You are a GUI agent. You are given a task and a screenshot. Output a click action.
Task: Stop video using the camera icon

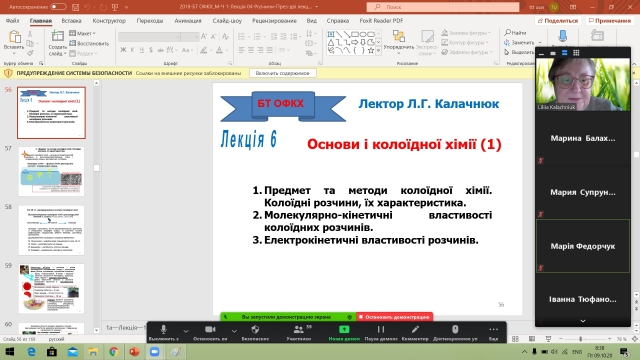(210, 329)
